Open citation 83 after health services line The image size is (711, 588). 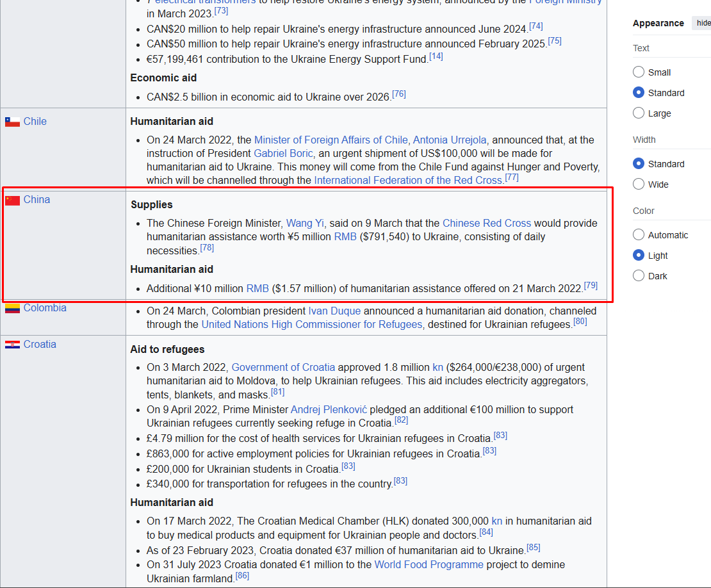point(500,435)
